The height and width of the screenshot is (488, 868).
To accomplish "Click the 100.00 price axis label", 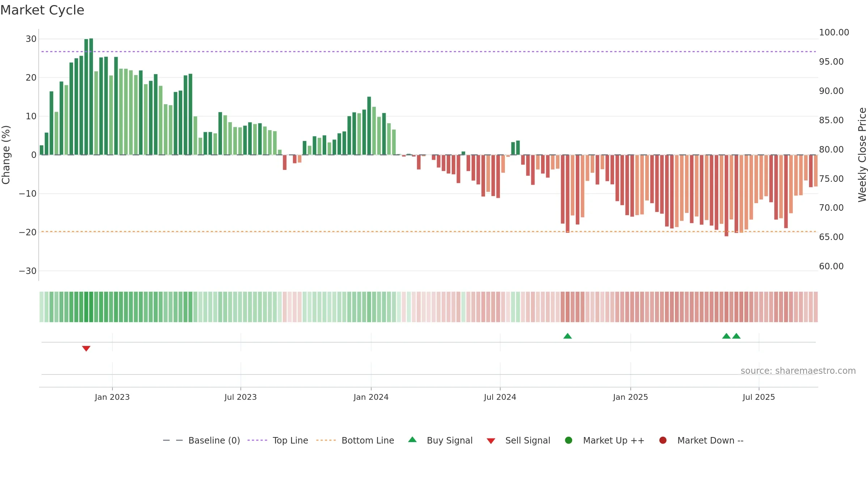I will coord(834,33).
